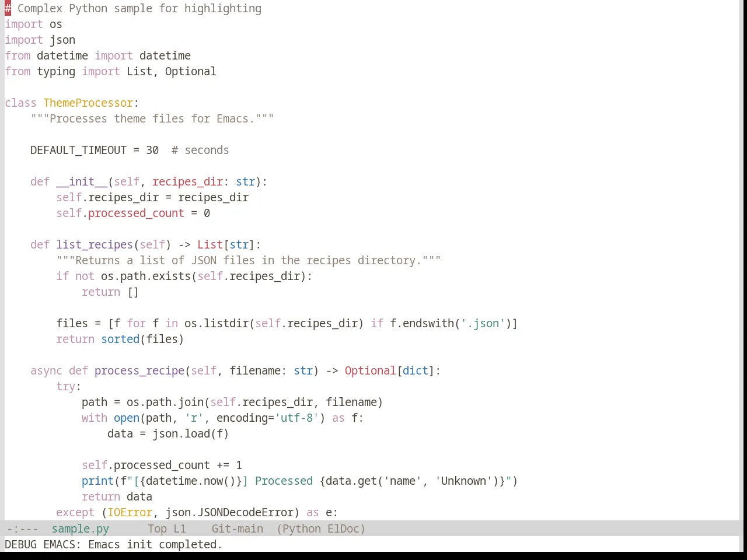Screen dimensions: 747x560
Task: Place cursor on "import os" line
Action: (33, 24)
